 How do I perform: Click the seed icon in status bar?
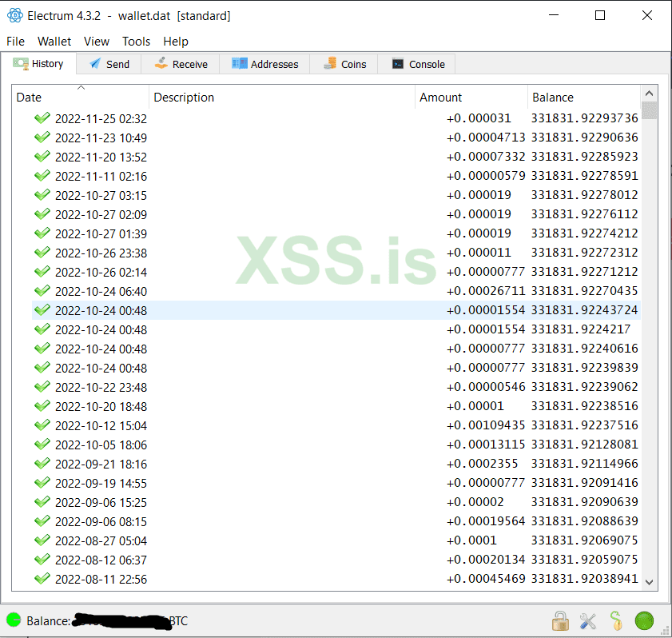point(616,620)
